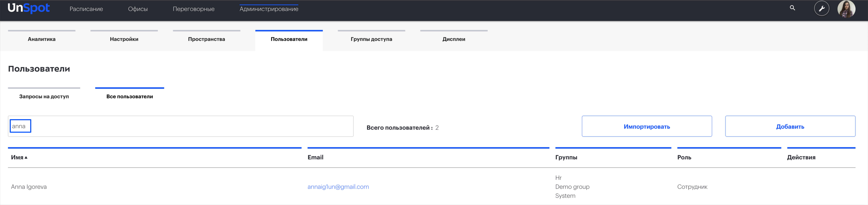The width and height of the screenshot is (868, 205).
Task: Open the Офисы menu
Action: [x=138, y=9]
